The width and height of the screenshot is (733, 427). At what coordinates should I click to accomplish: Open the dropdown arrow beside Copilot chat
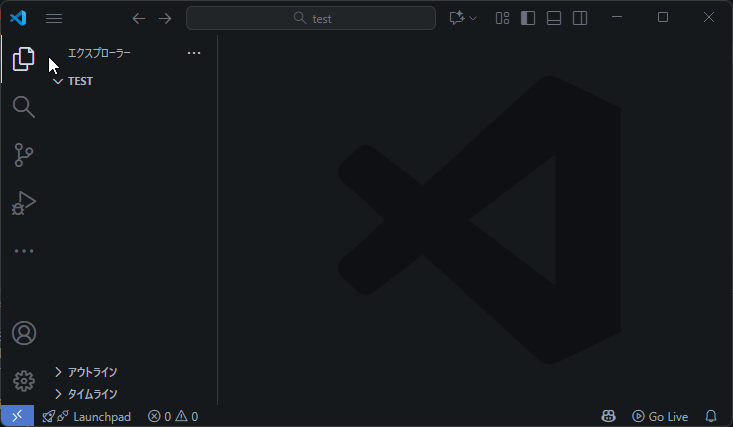473,18
